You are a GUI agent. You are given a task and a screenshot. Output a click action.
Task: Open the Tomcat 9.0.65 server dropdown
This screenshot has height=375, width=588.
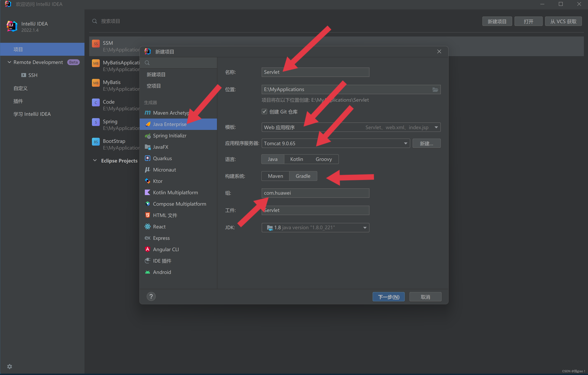336,143
